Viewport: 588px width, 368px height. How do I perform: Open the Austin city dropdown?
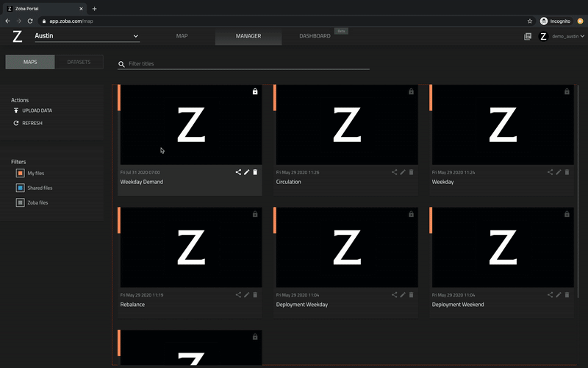(87, 36)
